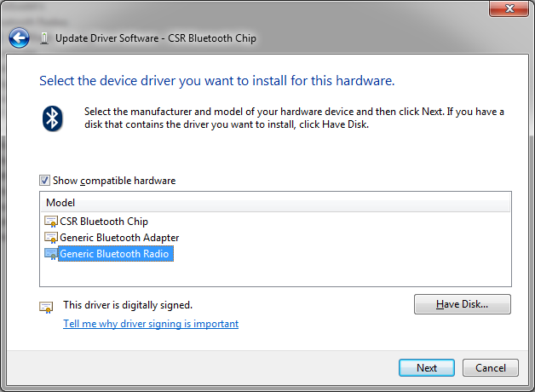This screenshot has height=392, width=535.
Task: Click the certificate icon for CSR Bluetooth Chip
Action: (x=51, y=222)
